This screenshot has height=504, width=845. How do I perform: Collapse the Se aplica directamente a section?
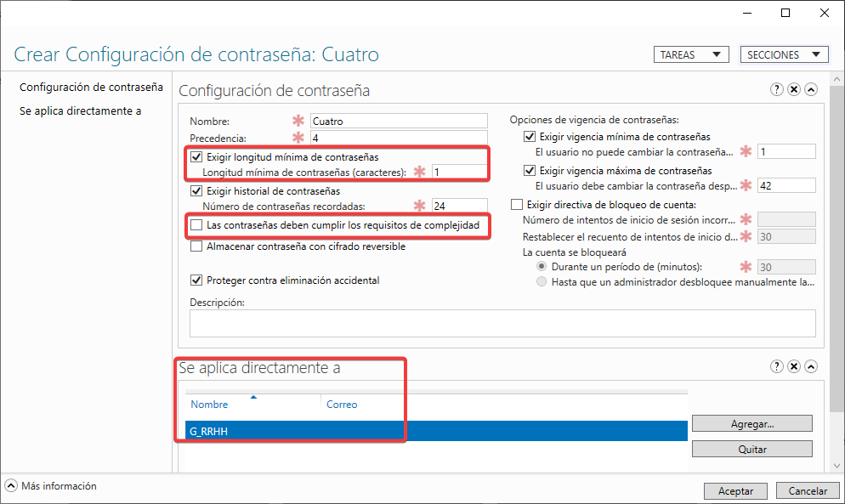810,366
